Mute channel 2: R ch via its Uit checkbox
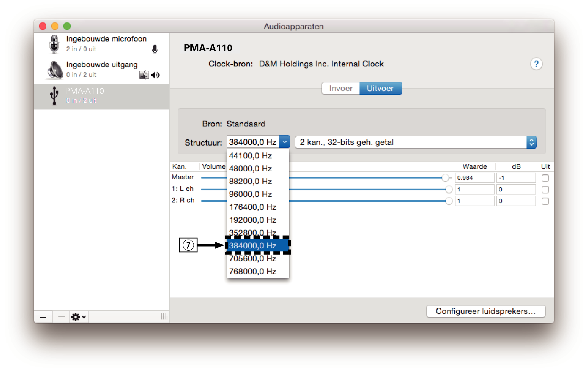The image size is (588, 372). click(545, 201)
